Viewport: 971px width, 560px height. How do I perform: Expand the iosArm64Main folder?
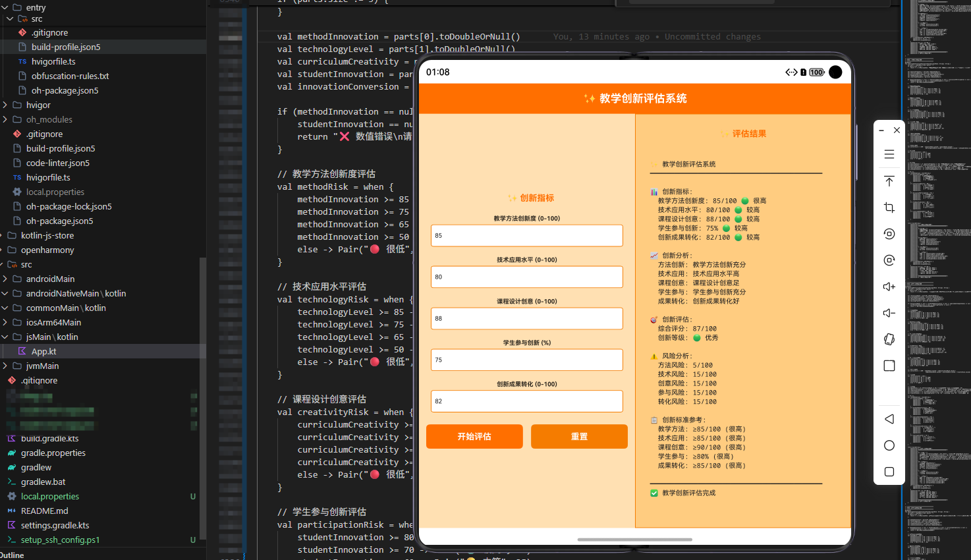5,322
